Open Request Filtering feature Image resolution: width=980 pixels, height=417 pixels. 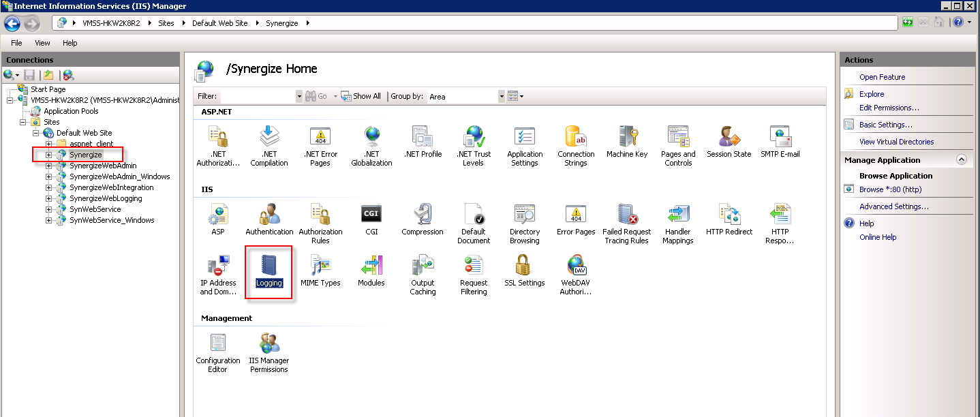point(474,274)
